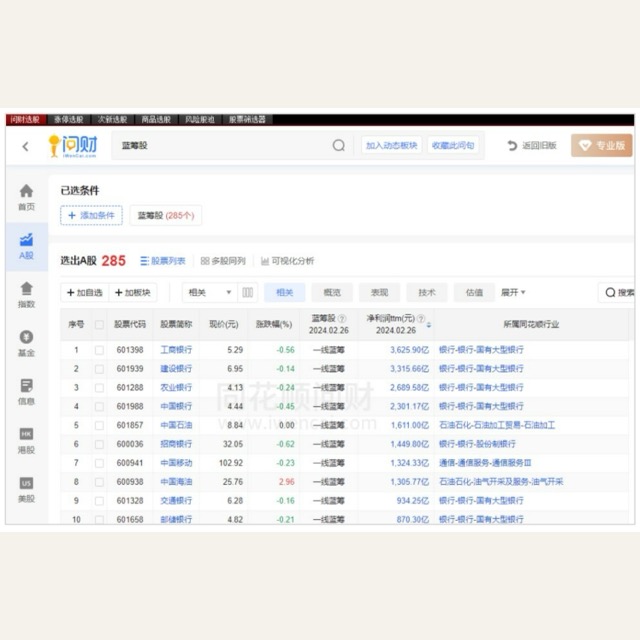Viewport: 640px width, 640px height.
Task: Click 收藏此问句 button
Action: point(453,145)
